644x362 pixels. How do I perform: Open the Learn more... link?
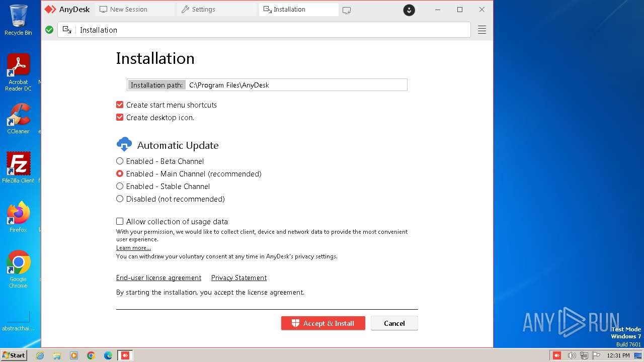click(x=133, y=248)
